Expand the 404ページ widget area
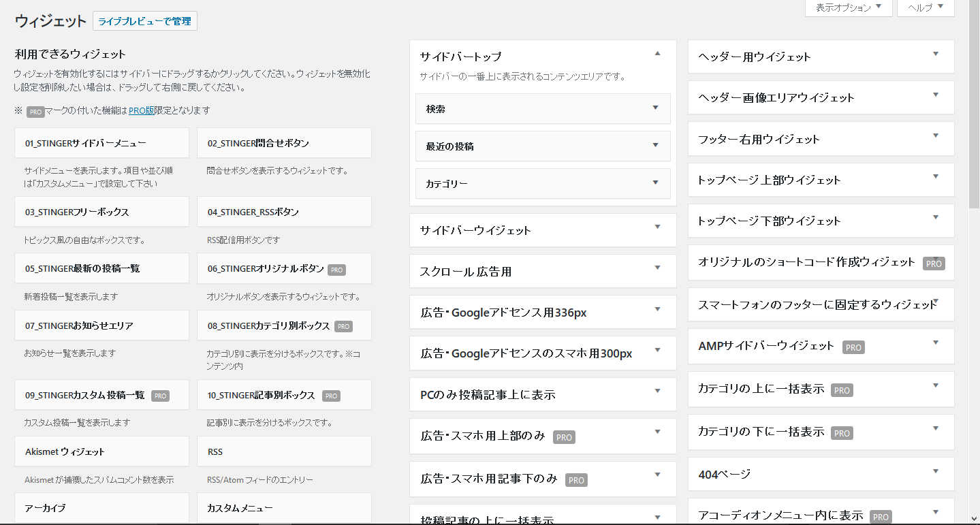This screenshot has width=980, height=525. coord(934,473)
